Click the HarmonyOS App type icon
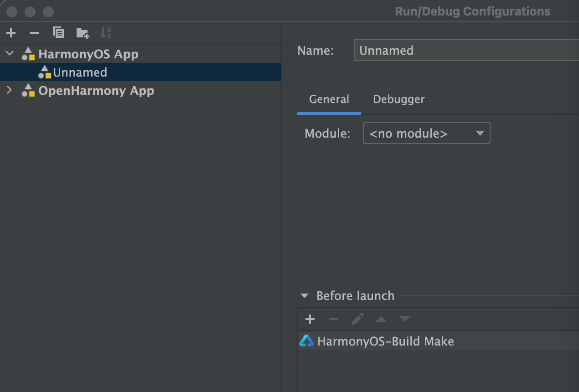Viewport: 579px width, 392px height. pos(28,54)
